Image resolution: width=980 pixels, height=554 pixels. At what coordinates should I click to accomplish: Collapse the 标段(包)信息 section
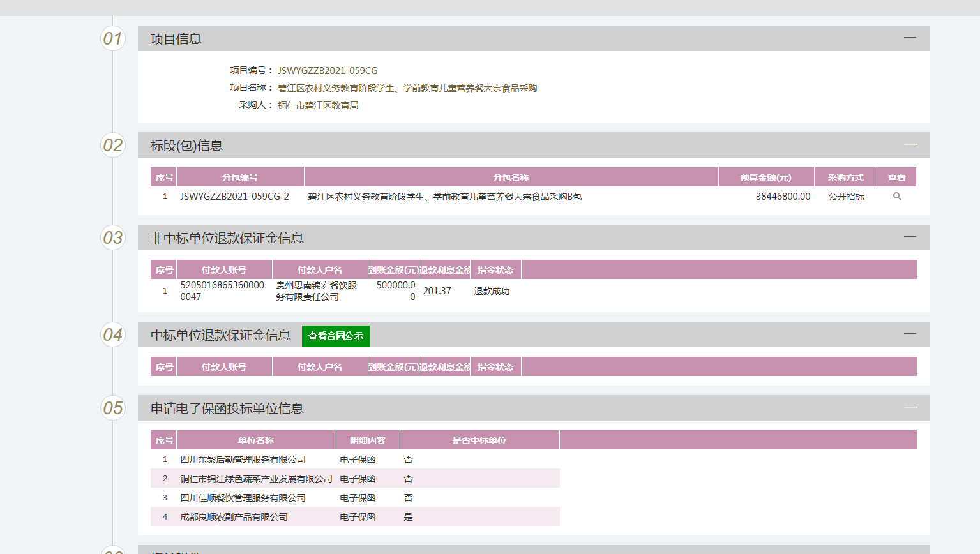pyautogui.click(x=910, y=144)
